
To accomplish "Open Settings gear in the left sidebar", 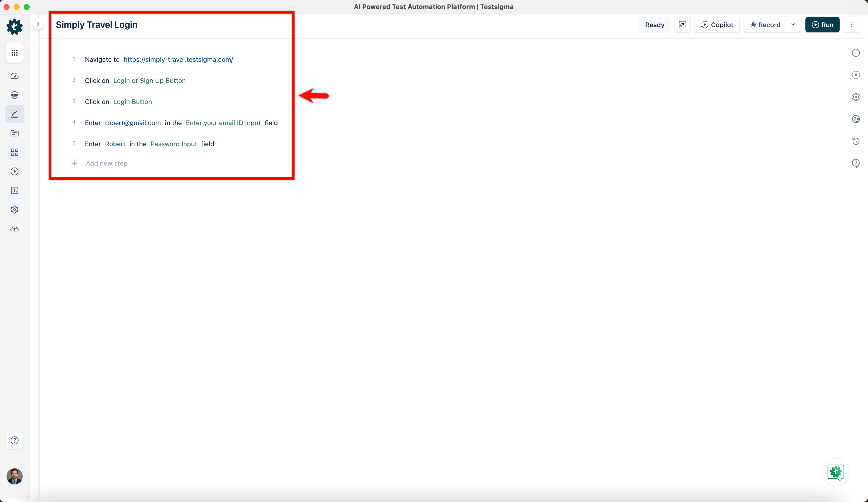I will click(15, 209).
